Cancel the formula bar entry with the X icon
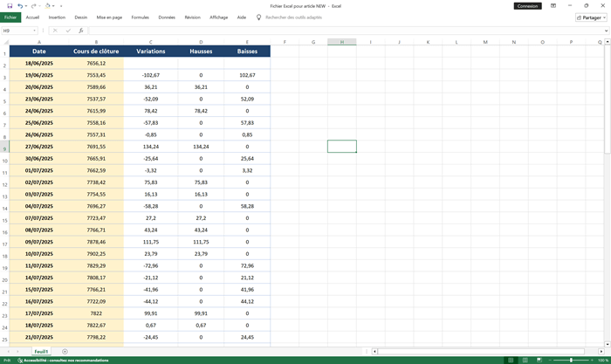611x364 pixels. 55,31
